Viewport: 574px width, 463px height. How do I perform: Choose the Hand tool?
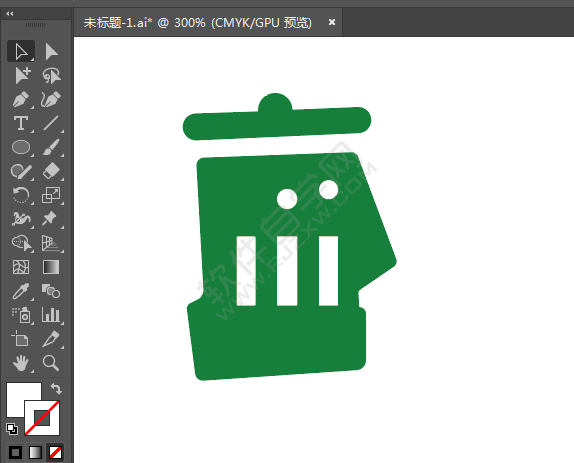(21, 363)
